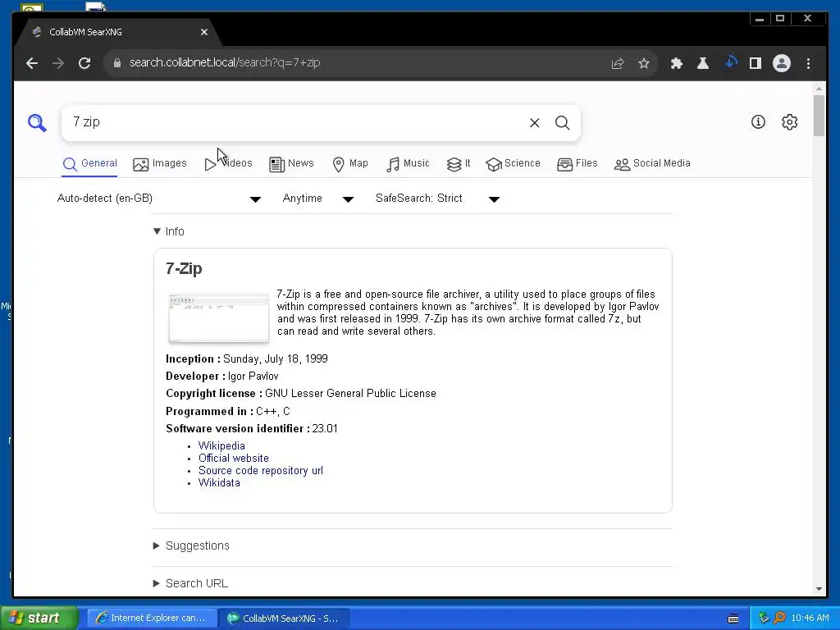Switch to the News category
The image size is (840, 630).
pos(291,164)
